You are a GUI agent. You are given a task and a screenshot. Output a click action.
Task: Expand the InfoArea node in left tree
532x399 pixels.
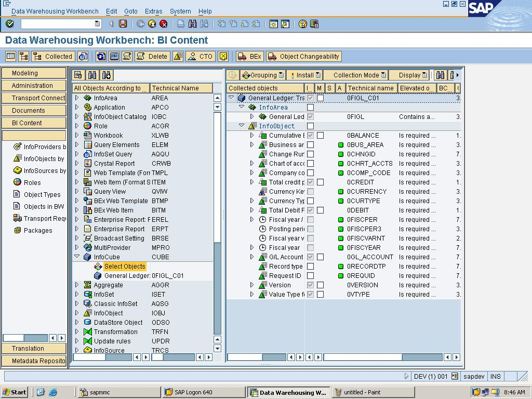tap(77, 98)
